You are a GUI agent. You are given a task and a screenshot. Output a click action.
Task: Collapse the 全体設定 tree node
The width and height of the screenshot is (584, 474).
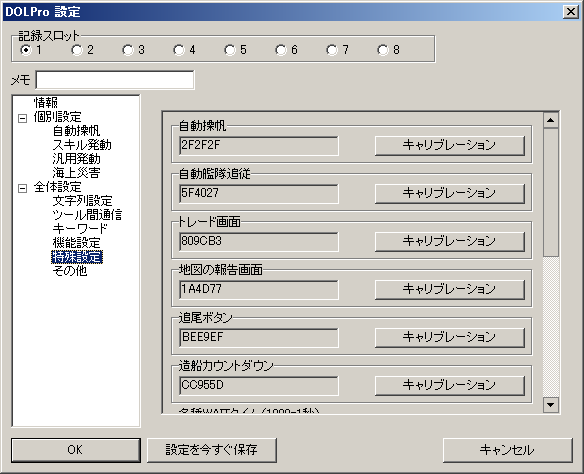click(23, 188)
